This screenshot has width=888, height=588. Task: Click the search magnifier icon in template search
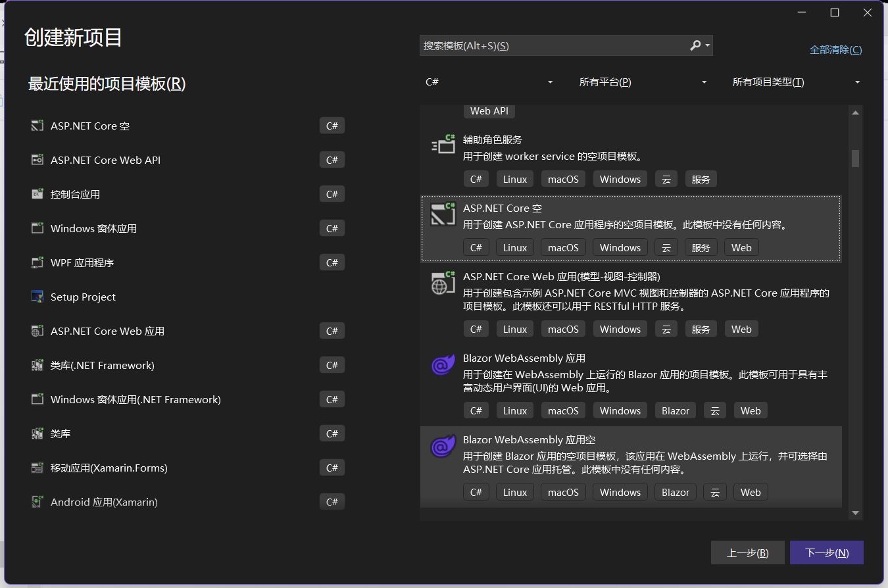[695, 45]
